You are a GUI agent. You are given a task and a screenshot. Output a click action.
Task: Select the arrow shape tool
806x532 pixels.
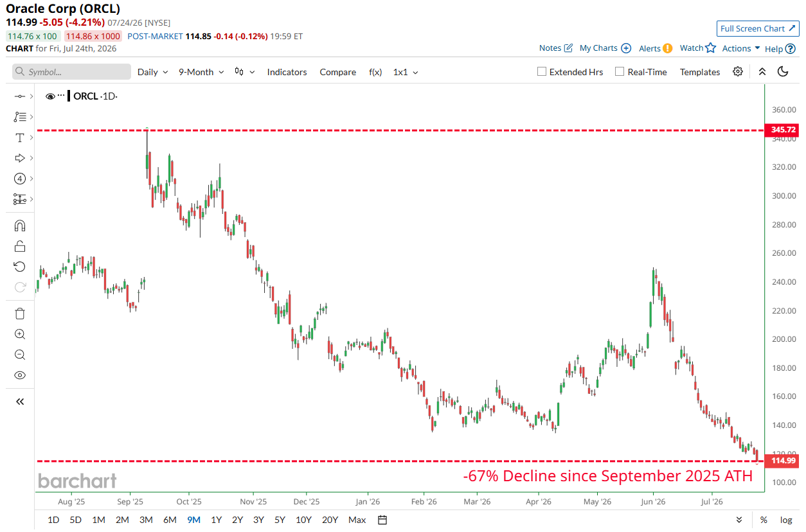(x=20, y=158)
